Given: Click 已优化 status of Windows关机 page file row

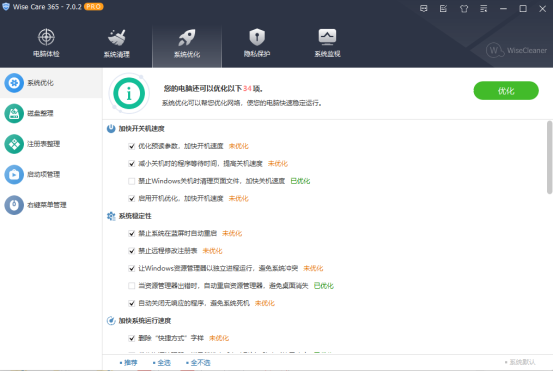Looking at the screenshot, I should [300, 181].
